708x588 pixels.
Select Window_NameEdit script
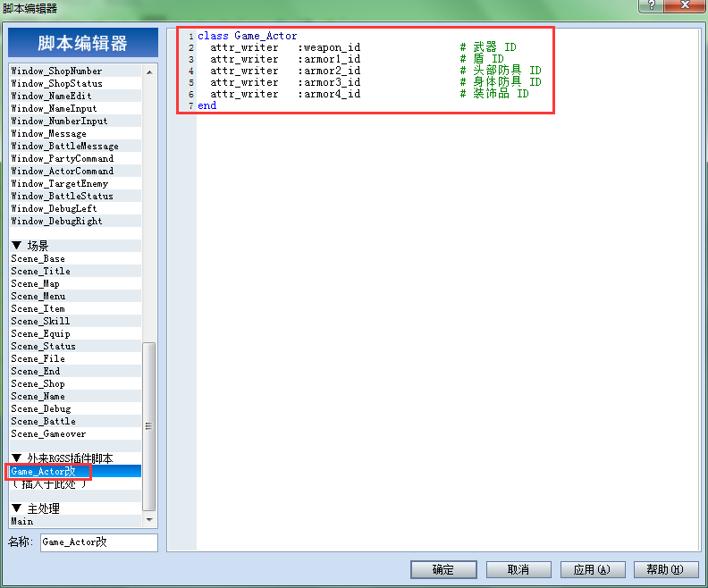click(75, 97)
